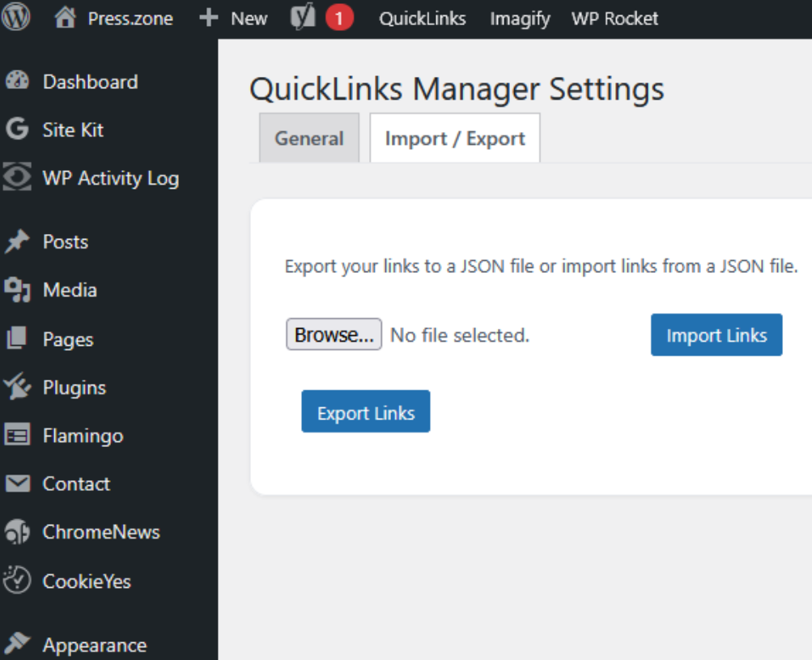Select the Site Kit G icon
The width and height of the screenshot is (812, 660).
coord(17,130)
